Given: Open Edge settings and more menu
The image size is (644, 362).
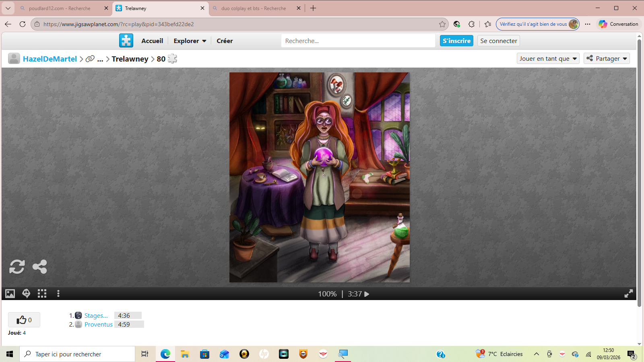Looking at the screenshot, I should pos(588,24).
